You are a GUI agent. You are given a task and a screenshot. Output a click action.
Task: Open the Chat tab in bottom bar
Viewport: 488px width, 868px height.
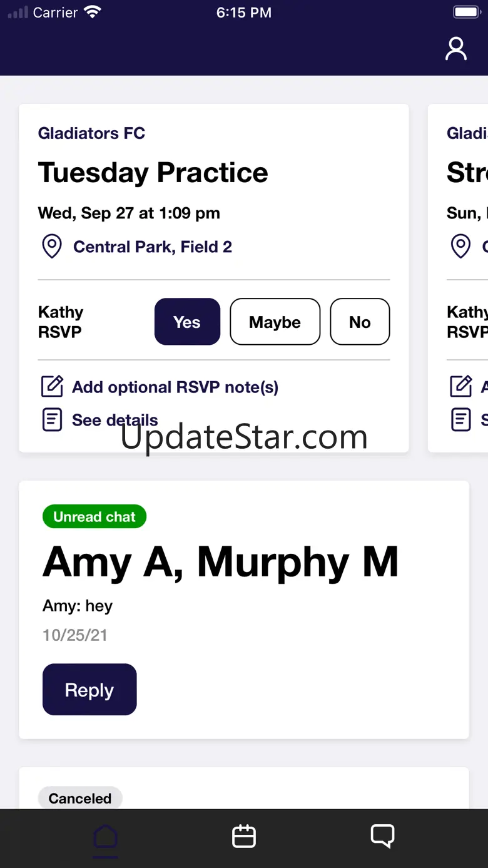click(382, 837)
